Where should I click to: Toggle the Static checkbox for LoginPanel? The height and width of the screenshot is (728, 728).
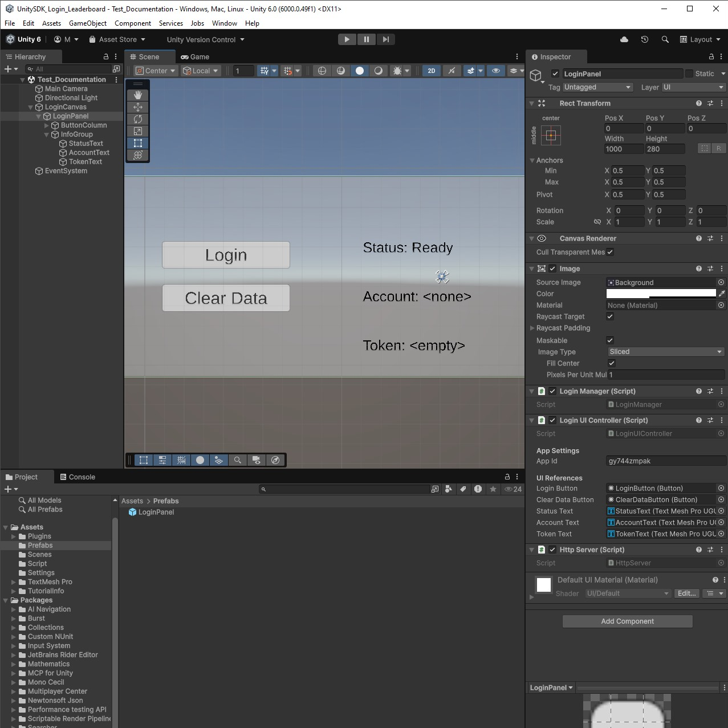pos(689,74)
